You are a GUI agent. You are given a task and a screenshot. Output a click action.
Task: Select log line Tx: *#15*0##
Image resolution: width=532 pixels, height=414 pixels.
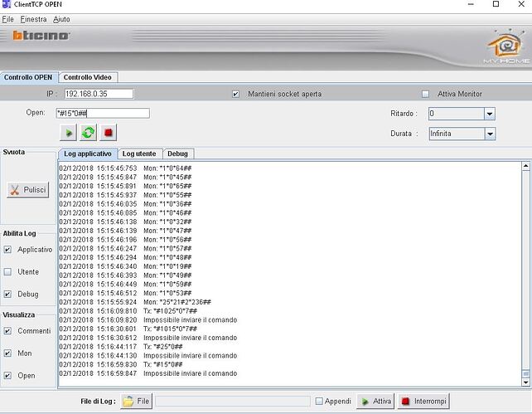pyautogui.click(x=121, y=364)
